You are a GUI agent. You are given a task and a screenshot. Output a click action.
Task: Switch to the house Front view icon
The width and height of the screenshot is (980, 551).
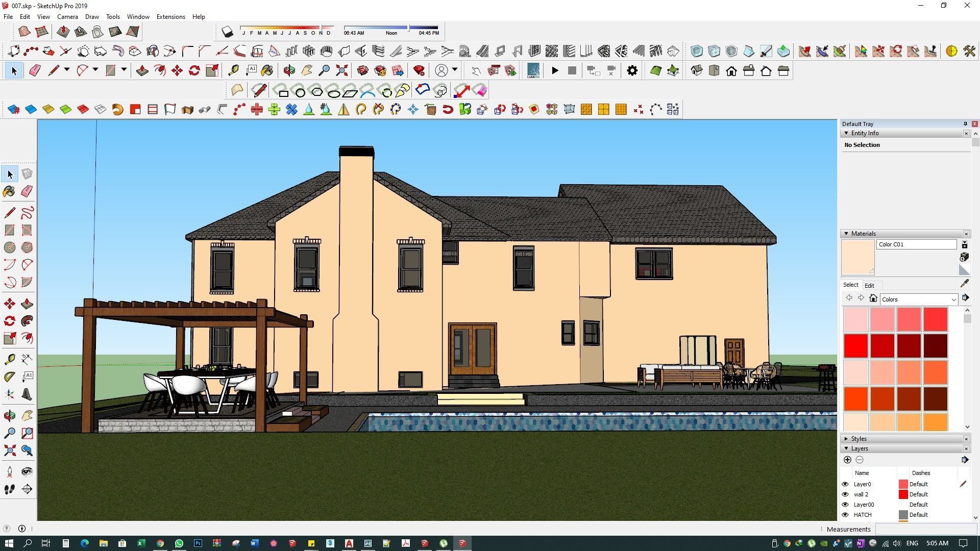pos(731,70)
